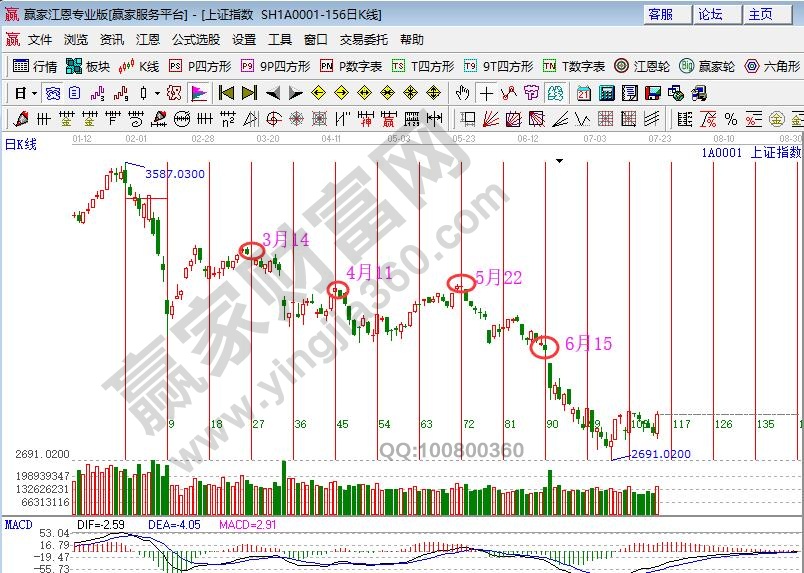Jump to first bar with skip-back arrow
Screen dimensions: 804x573
click(x=226, y=93)
